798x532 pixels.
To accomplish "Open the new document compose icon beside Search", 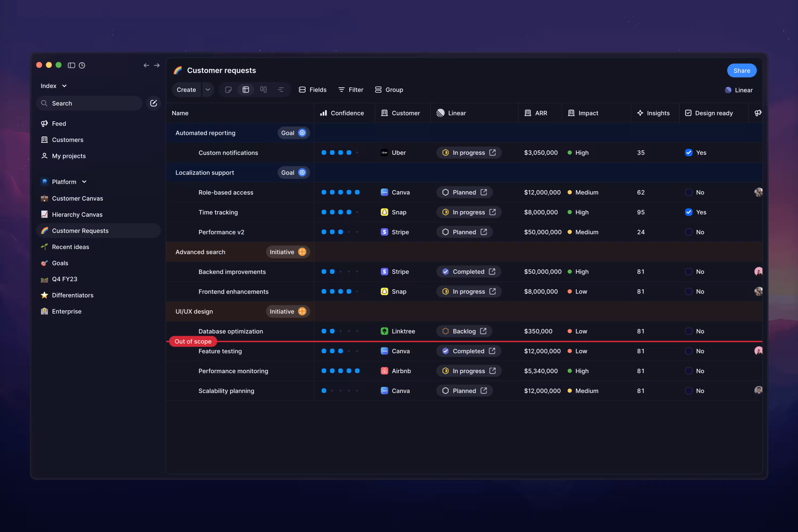I will coord(153,103).
